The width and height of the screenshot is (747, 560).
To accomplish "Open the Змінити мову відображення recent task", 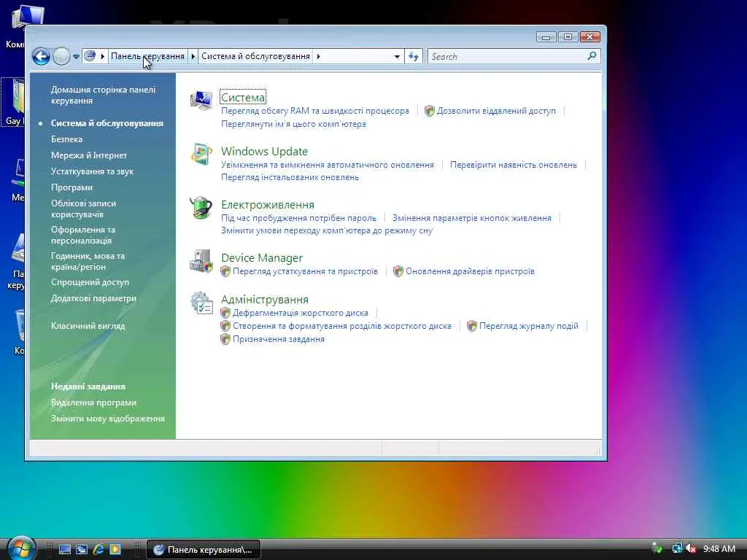I will [108, 419].
